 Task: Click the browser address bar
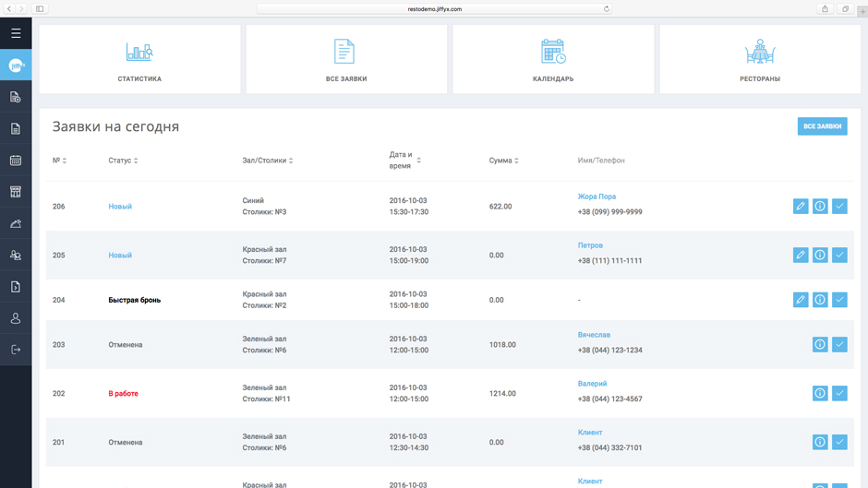pos(434,9)
